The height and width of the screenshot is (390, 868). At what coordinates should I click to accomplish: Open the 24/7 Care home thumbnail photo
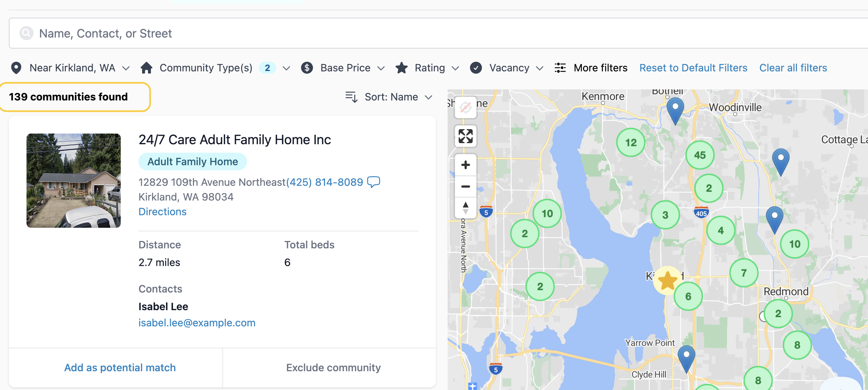click(74, 181)
